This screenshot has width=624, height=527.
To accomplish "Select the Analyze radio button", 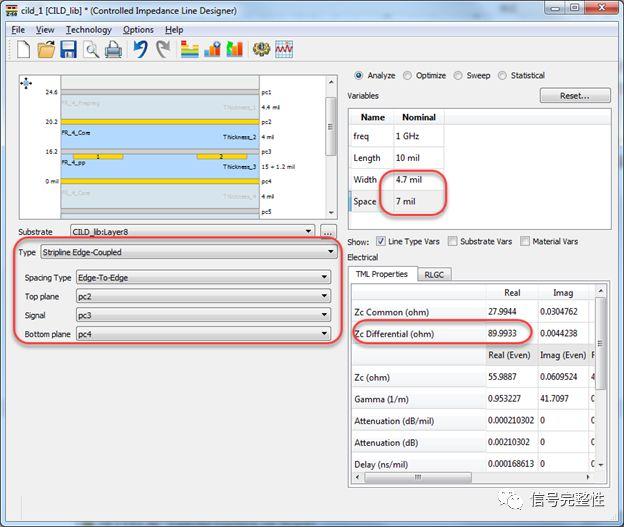I will [x=359, y=75].
